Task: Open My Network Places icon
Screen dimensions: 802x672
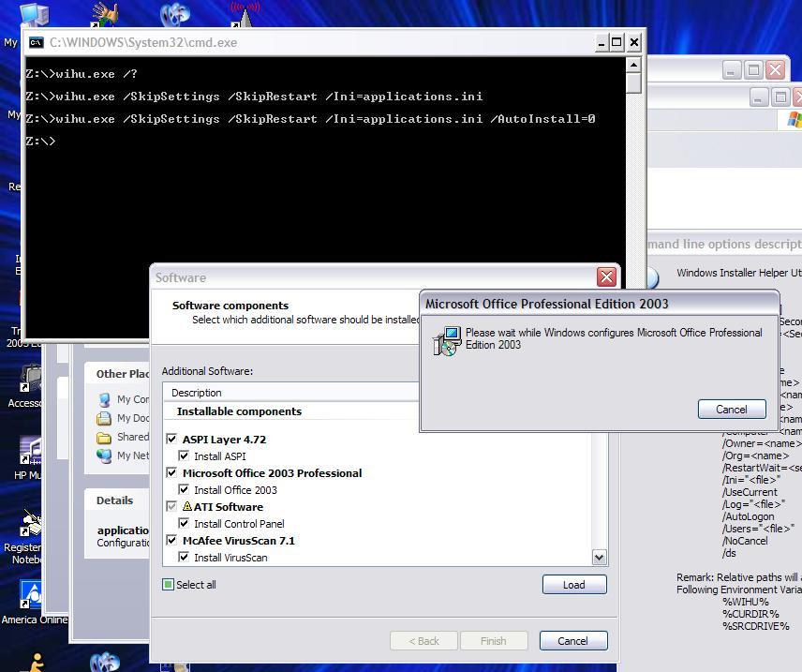Action: pyautogui.click(x=104, y=455)
